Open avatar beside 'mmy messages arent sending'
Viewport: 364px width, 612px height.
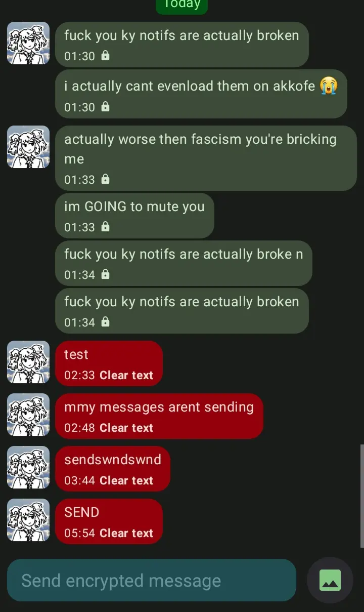click(x=28, y=415)
